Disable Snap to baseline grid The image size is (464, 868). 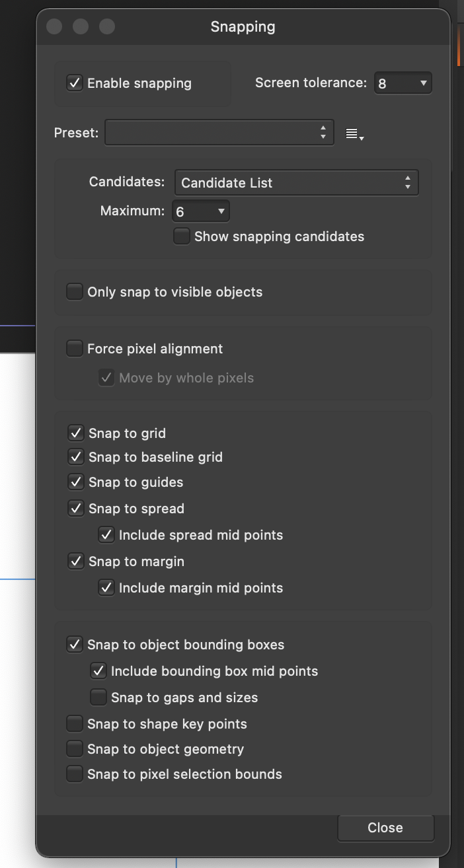pyautogui.click(x=75, y=456)
